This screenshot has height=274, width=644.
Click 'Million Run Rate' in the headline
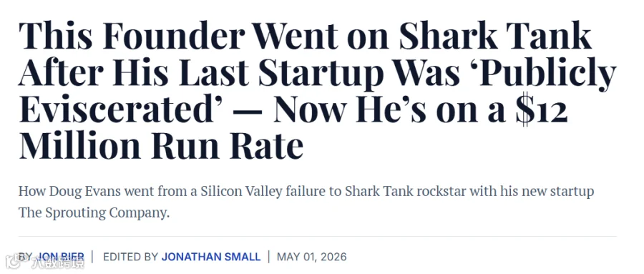pos(161,145)
